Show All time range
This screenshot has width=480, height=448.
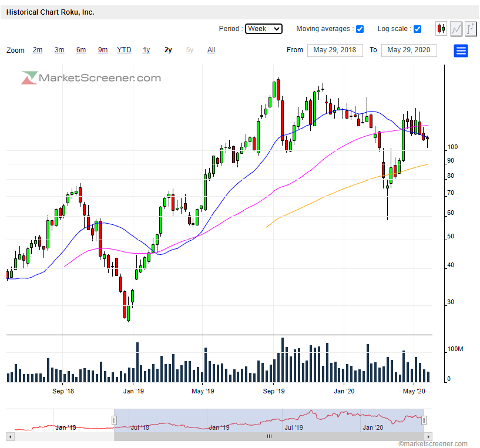[212, 50]
